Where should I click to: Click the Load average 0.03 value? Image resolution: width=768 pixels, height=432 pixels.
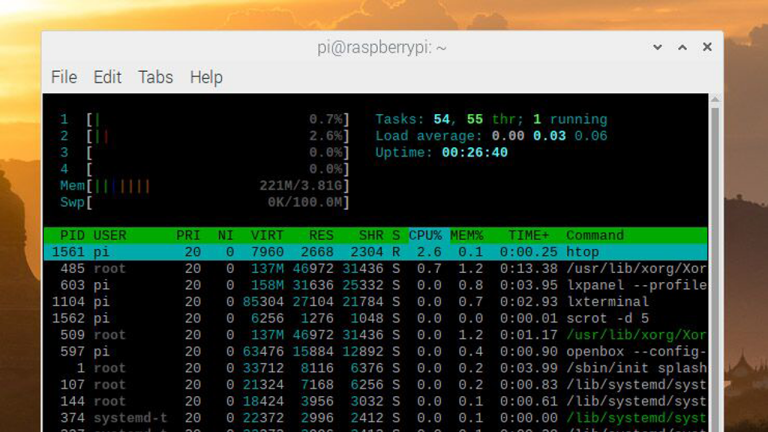[x=549, y=136]
